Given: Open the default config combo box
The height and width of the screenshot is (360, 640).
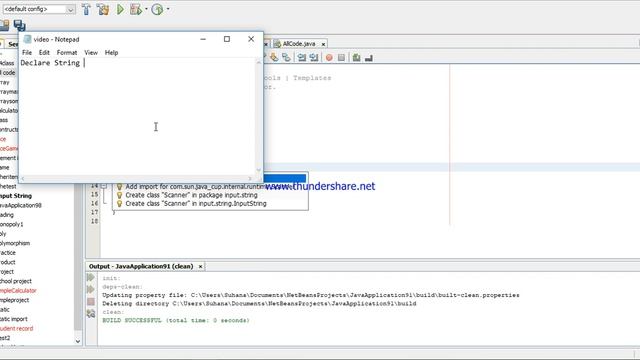Looking at the screenshot, I should point(39,9).
